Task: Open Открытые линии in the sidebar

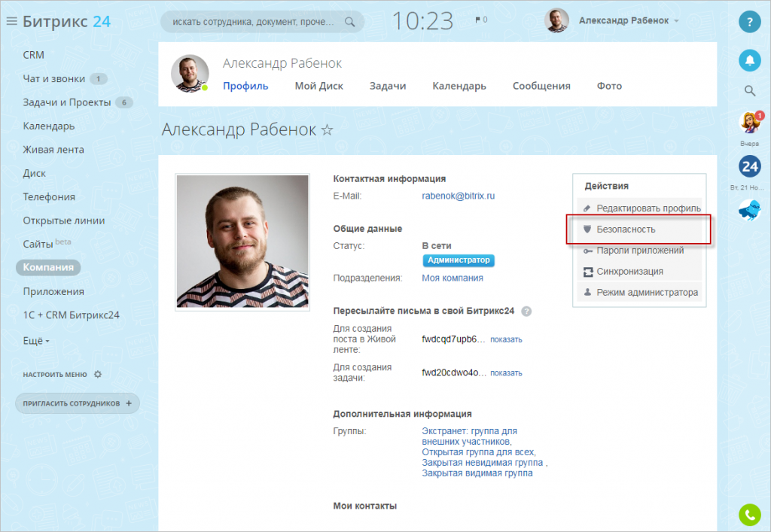Action: click(x=63, y=220)
